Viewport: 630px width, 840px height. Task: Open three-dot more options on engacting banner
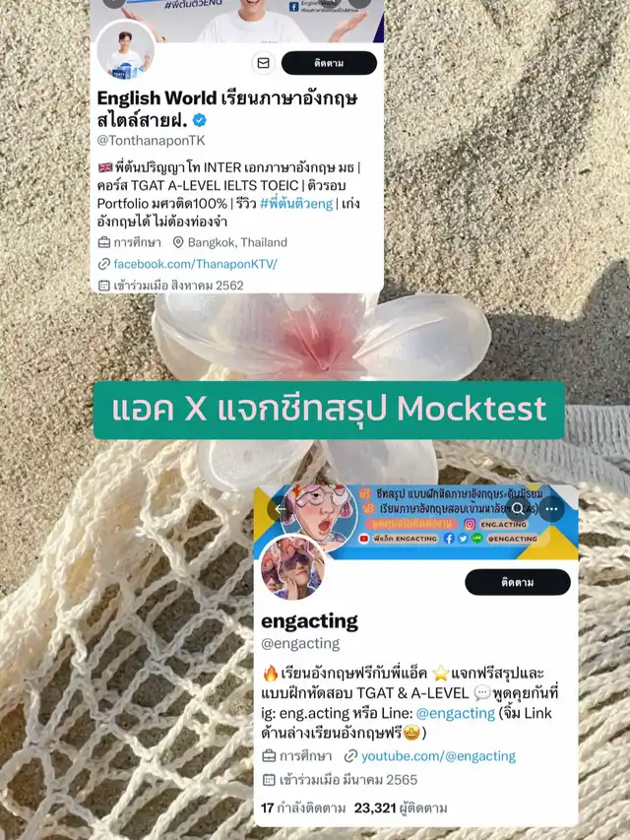[552, 509]
